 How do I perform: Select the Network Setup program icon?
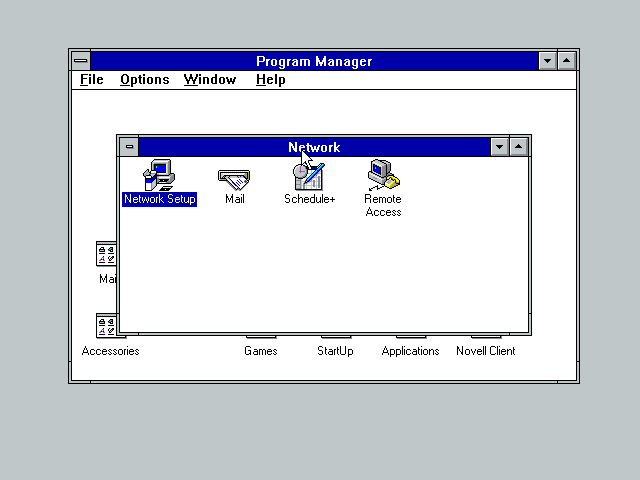[159, 175]
